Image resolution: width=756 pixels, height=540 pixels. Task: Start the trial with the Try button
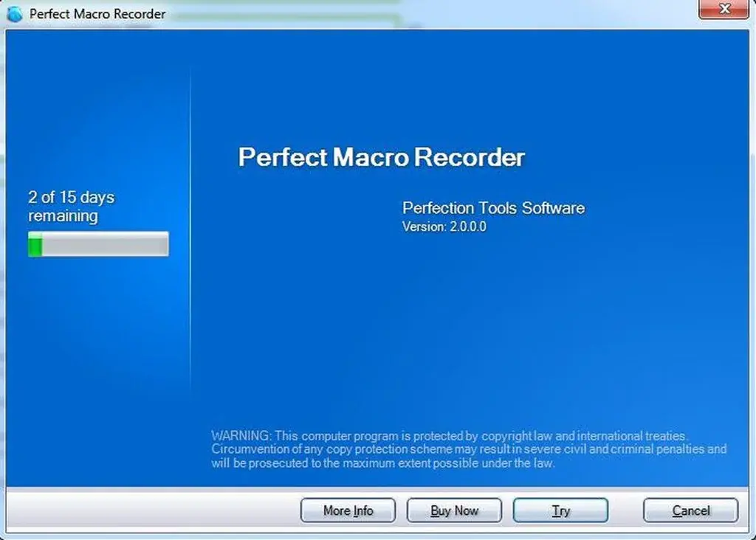(560, 510)
